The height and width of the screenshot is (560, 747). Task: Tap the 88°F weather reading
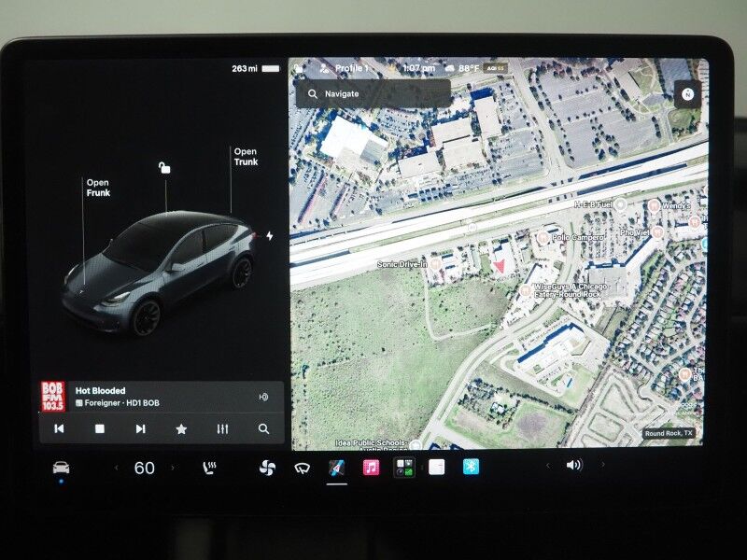point(469,68)
